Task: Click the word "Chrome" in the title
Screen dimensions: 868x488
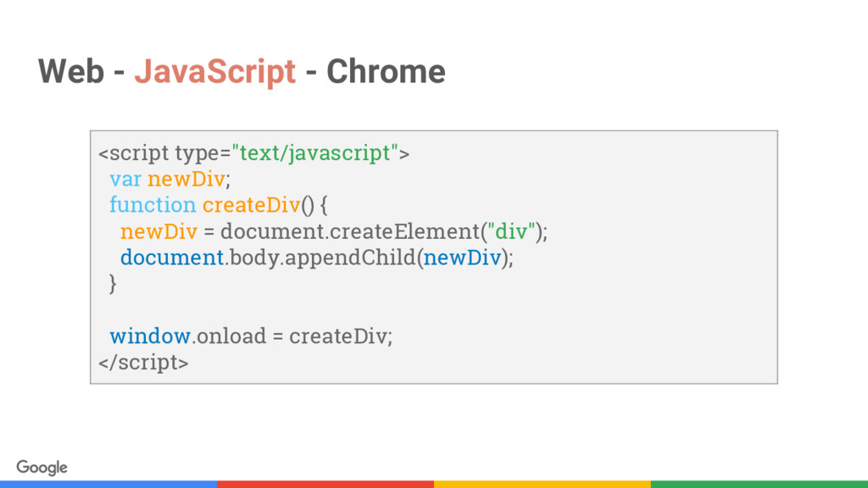Action: tap(386, 71)
